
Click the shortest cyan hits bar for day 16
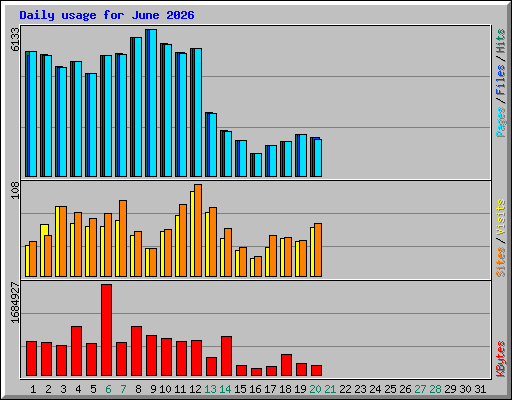[x=258, y=165]
